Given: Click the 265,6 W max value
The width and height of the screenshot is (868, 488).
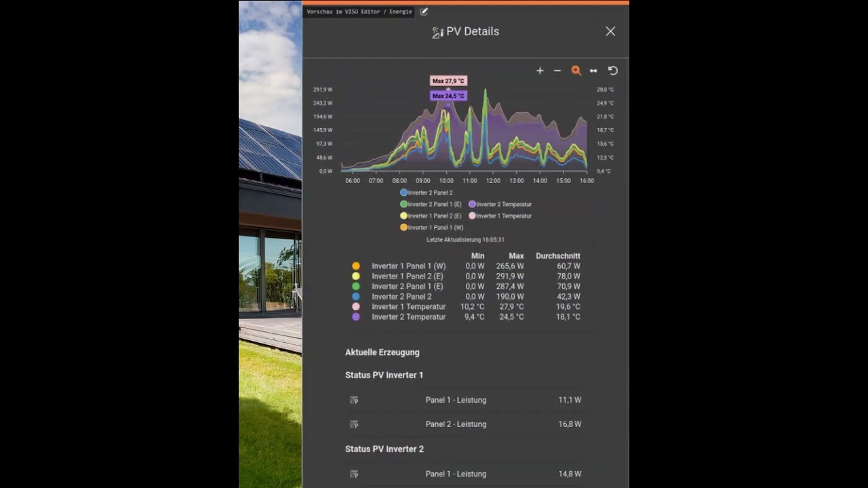Looking at the screenshot, I should [x=510, y=266].
